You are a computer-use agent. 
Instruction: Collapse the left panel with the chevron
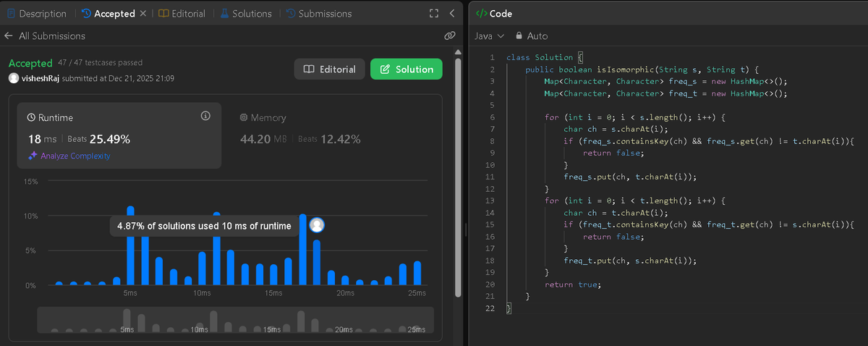452,14
